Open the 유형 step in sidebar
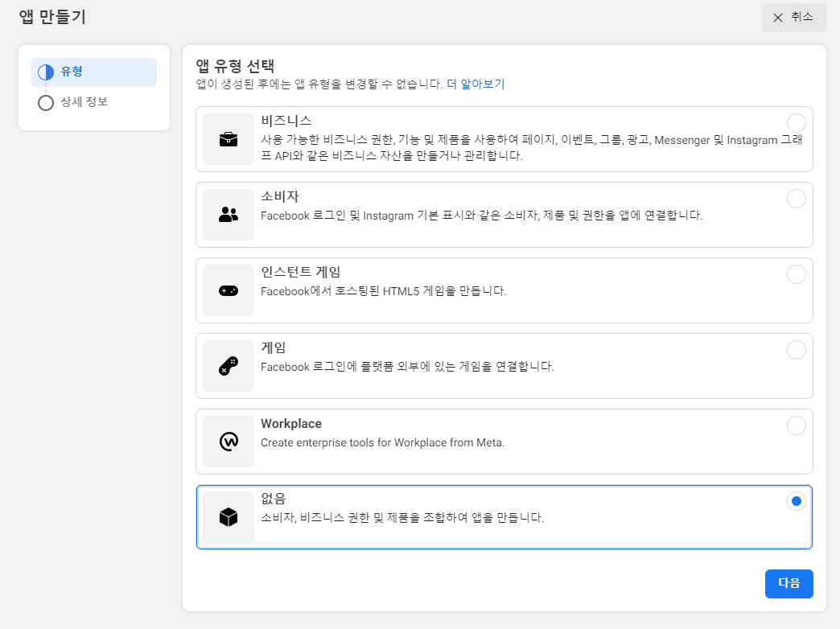 tap(94, 72)
